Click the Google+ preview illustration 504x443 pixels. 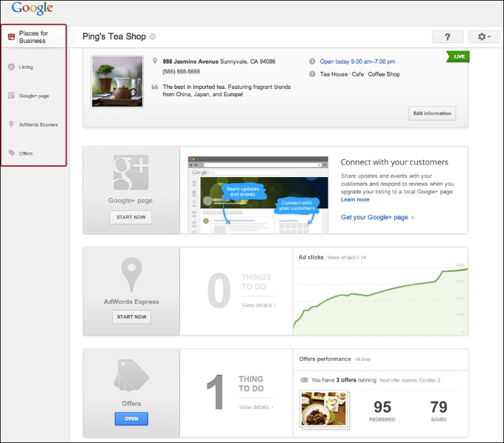(258, 195)
